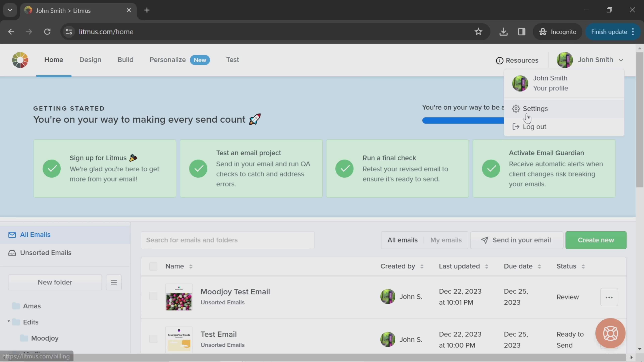Click the bookmark/star icon in address bar
644x362 pixels.
[479, 31]
